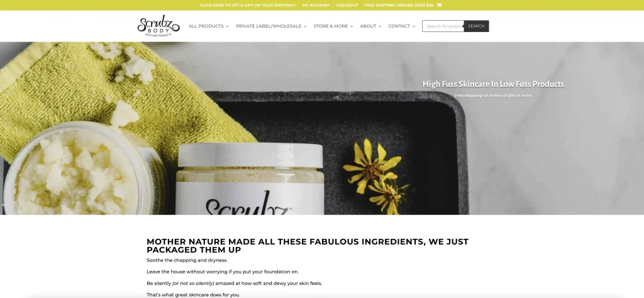Open the Checkout link

(x=347, y=5)
